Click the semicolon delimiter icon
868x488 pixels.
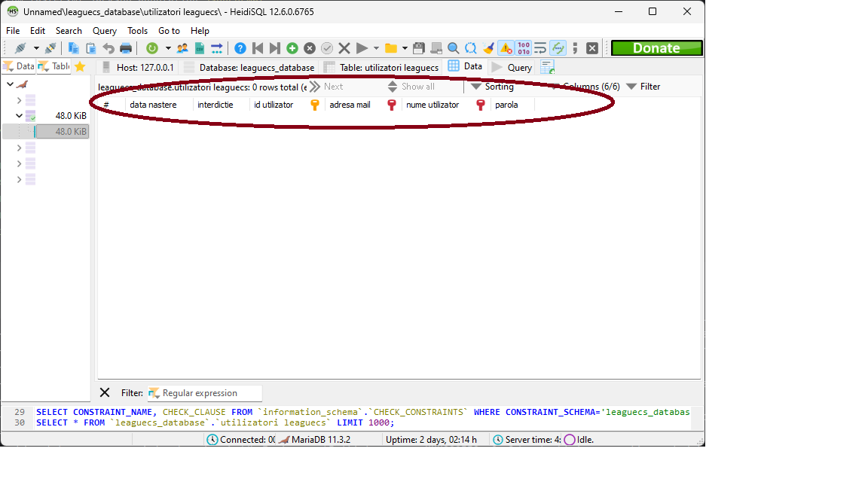pos(575,48)
